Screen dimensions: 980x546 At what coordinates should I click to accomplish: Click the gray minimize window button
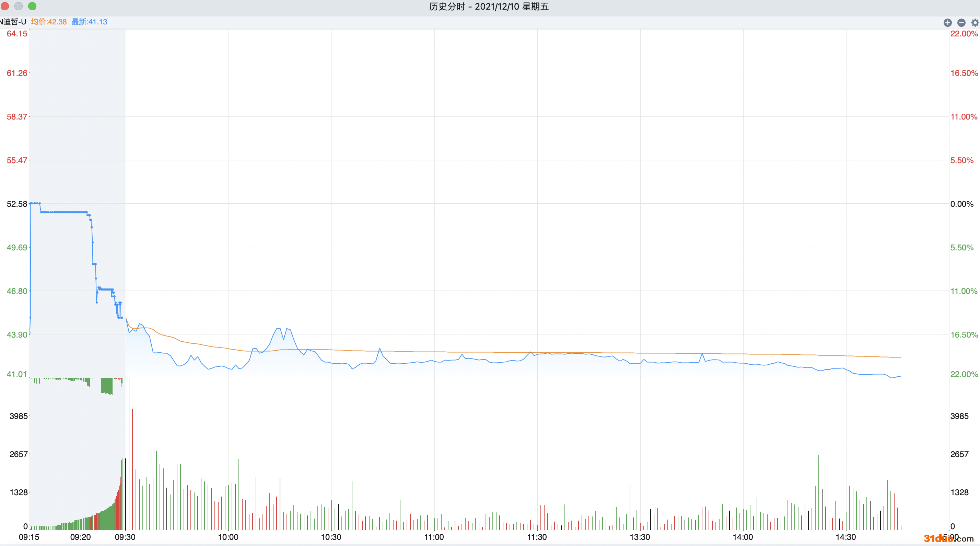(19, 6)
